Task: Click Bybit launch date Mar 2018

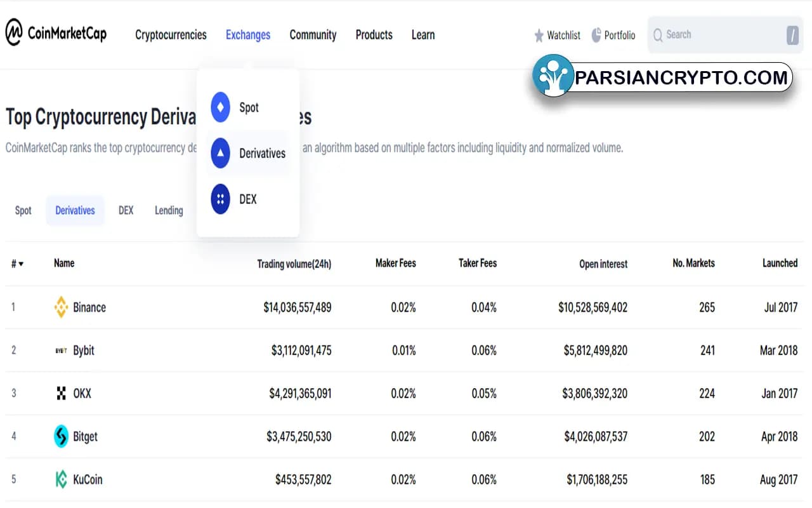Action: pos(778,351)
